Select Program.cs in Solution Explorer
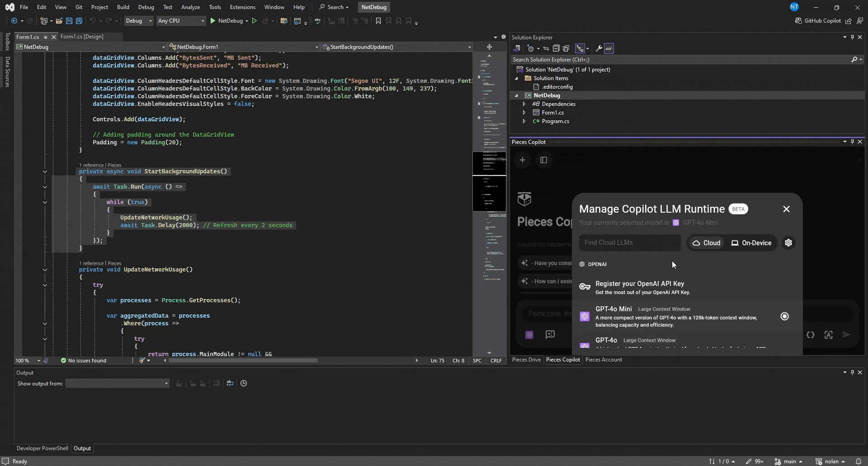 [x=555, y=121]
